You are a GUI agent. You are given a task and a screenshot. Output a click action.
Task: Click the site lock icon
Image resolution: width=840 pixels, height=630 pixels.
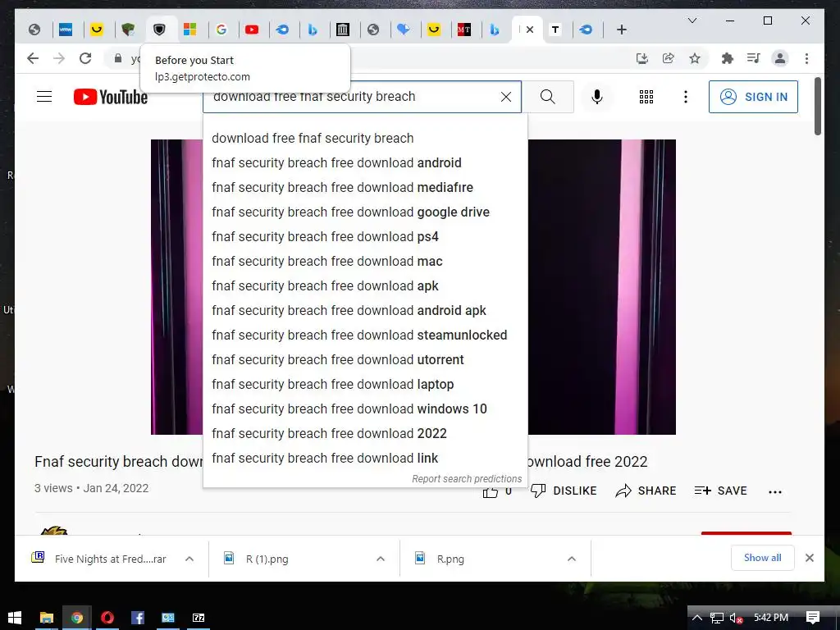(x=118, y=58)
